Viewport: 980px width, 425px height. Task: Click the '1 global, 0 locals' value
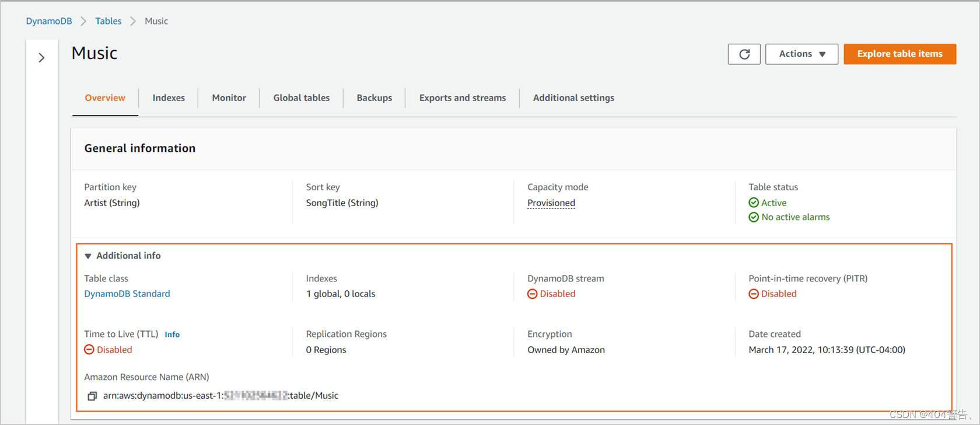coord(341,294)
